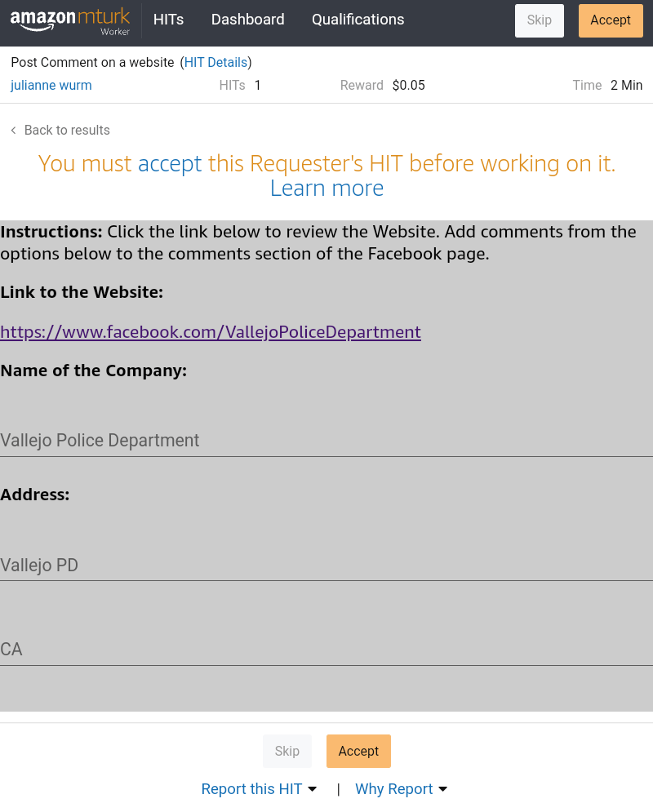
Task: Go Back to results
Action: [x=67, y=131]
